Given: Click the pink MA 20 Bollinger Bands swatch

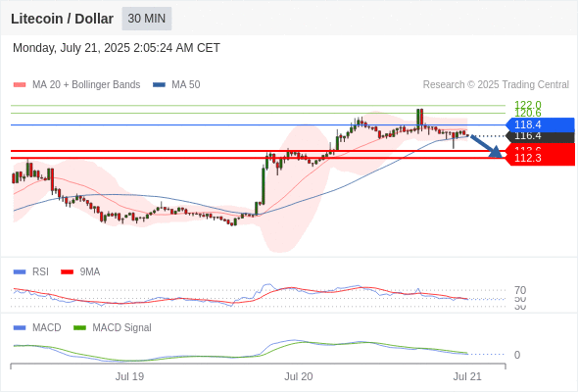Looking at the screenshot, I should pyautogui.click(x=20, y=85).
